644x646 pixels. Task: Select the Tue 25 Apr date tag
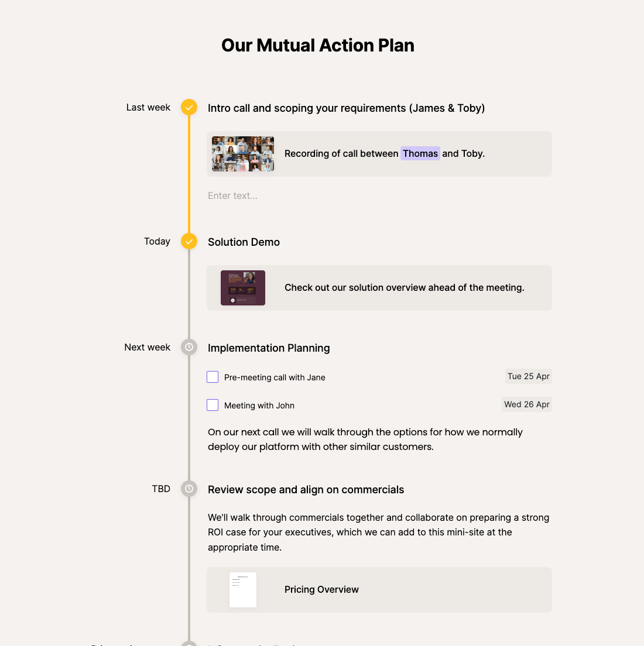point(528,376)
